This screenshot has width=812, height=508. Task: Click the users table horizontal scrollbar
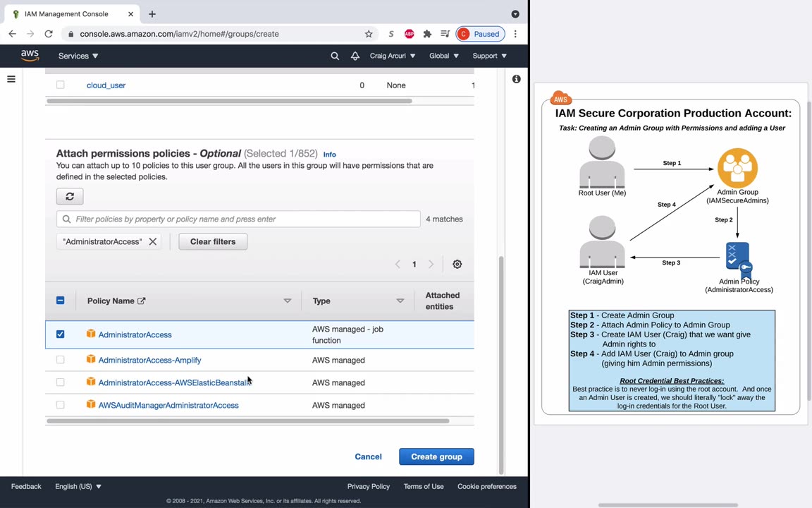pyautogui.click(x=229, y=101)
